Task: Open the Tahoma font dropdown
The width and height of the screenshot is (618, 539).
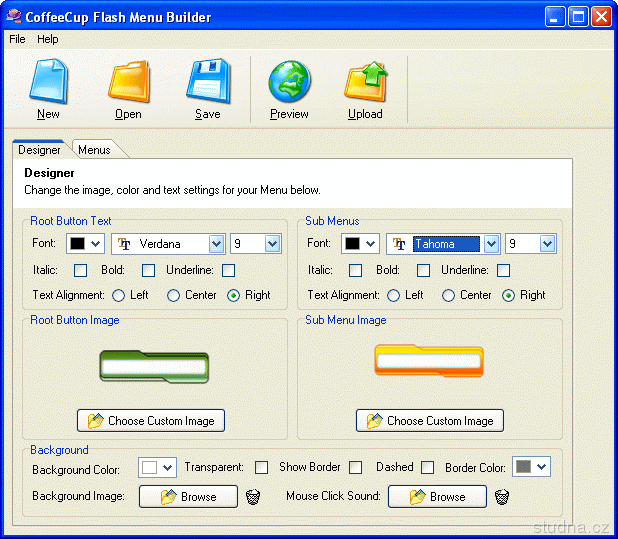Action: (491, 244)
